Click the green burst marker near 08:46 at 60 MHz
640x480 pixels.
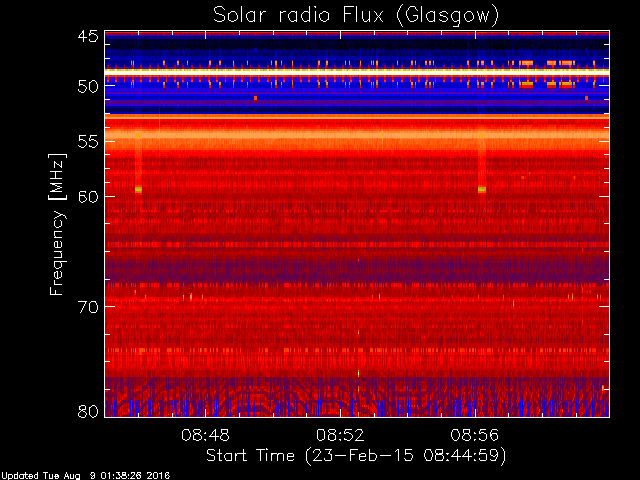138,189
